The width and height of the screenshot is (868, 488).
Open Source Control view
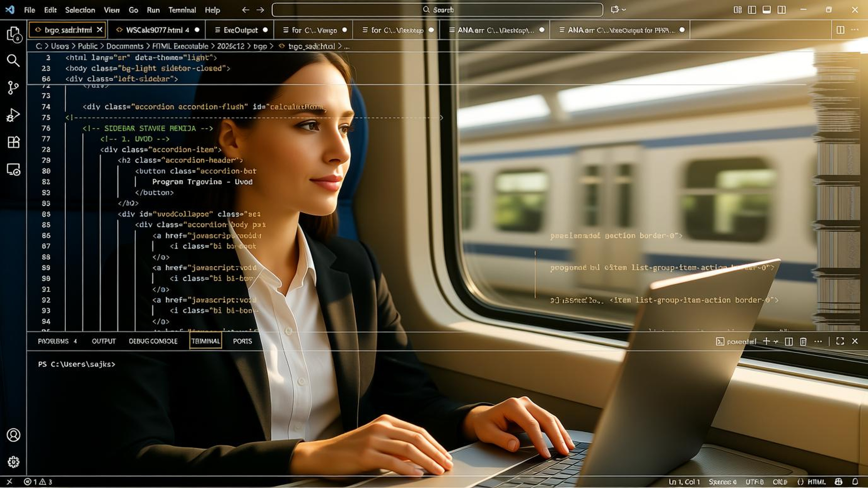(13, 88)
